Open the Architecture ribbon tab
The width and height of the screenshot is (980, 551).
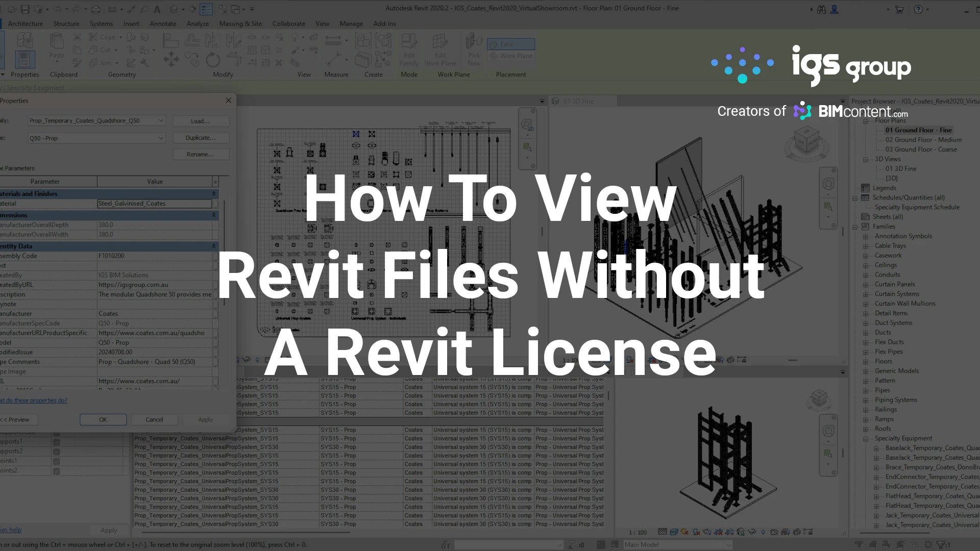click(26, 23)
